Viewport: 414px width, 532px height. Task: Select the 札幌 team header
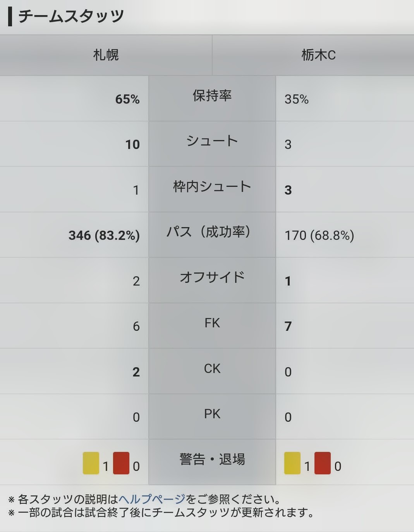[x=106, y=55]
